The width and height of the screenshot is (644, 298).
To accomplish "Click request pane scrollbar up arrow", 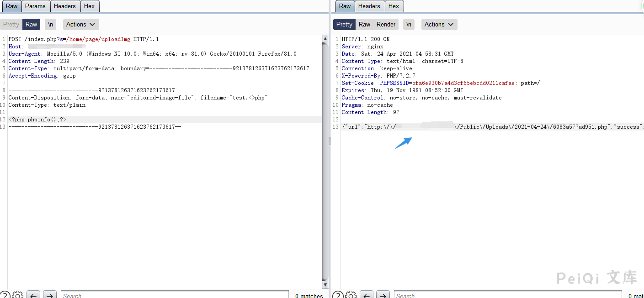I will [325, 39].
